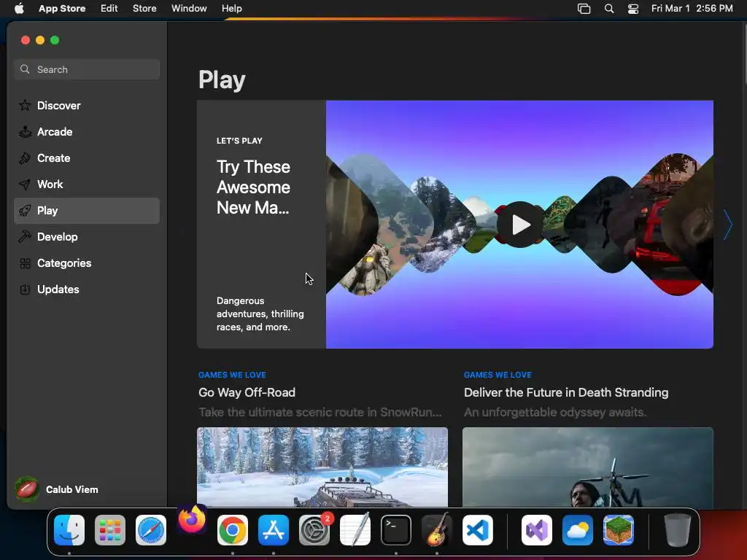Screen dimensions: 747x560
Task: Open Spotlight search in menu bar
Action: click(609, 9)
